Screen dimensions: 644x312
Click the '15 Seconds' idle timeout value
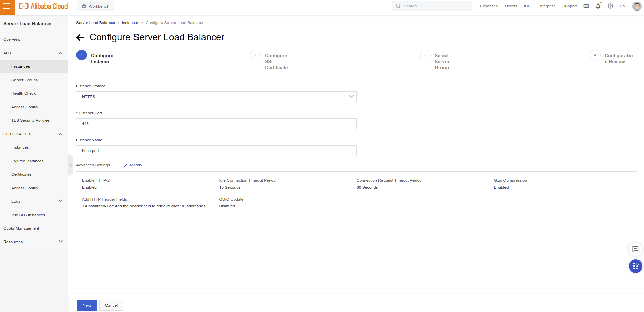coord(230,187)
